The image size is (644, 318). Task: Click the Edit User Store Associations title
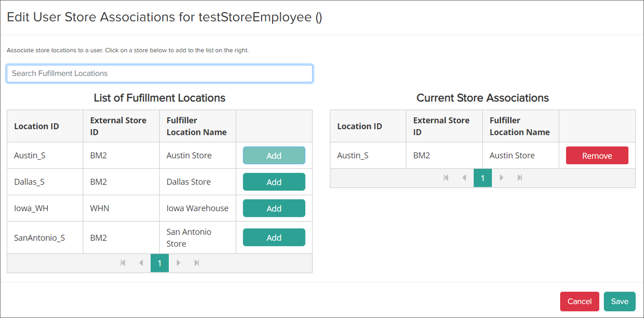click(x=165, y=17)
